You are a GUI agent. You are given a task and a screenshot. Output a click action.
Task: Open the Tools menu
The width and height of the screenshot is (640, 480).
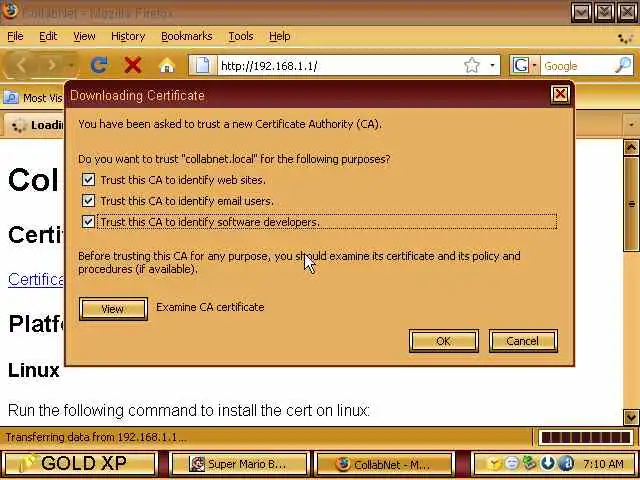241,36
